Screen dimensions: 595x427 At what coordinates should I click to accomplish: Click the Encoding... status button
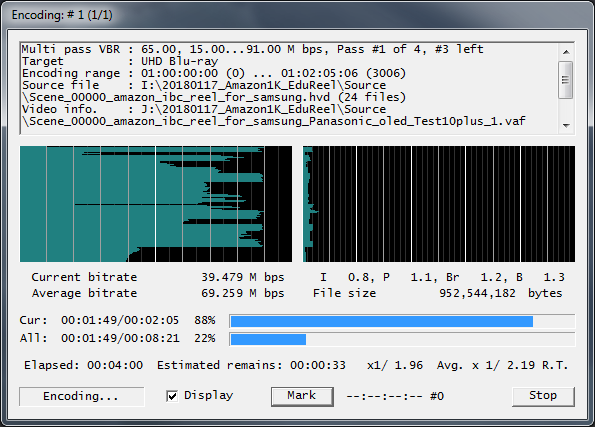[x=82, y=396]
